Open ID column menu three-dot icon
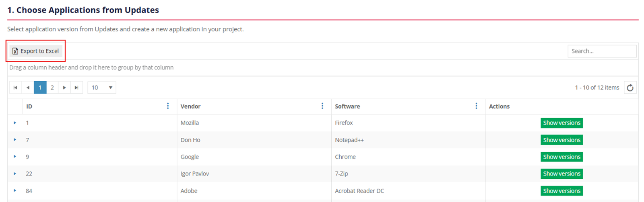This screenshot has width=644, height=202. [168, 106]
